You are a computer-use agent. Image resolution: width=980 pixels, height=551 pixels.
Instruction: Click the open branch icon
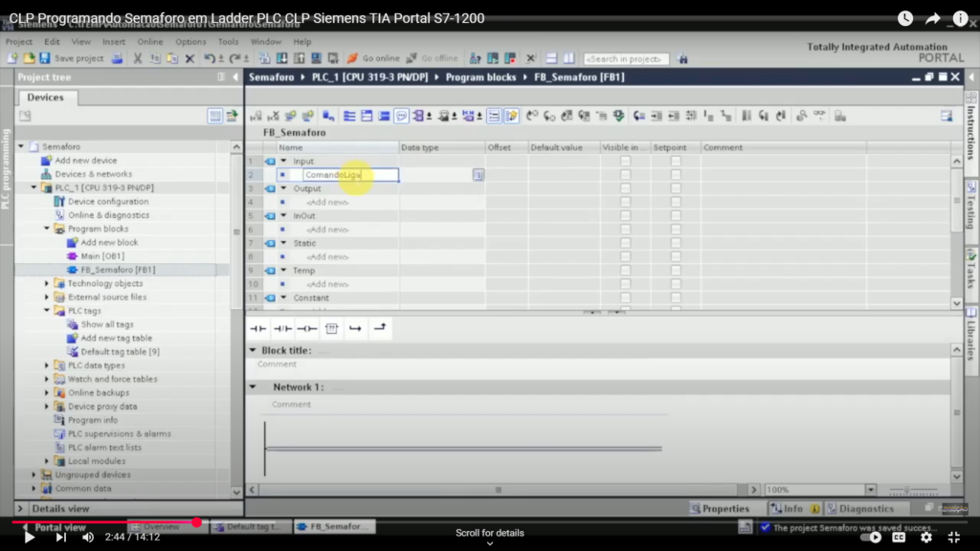pos(355,328)
